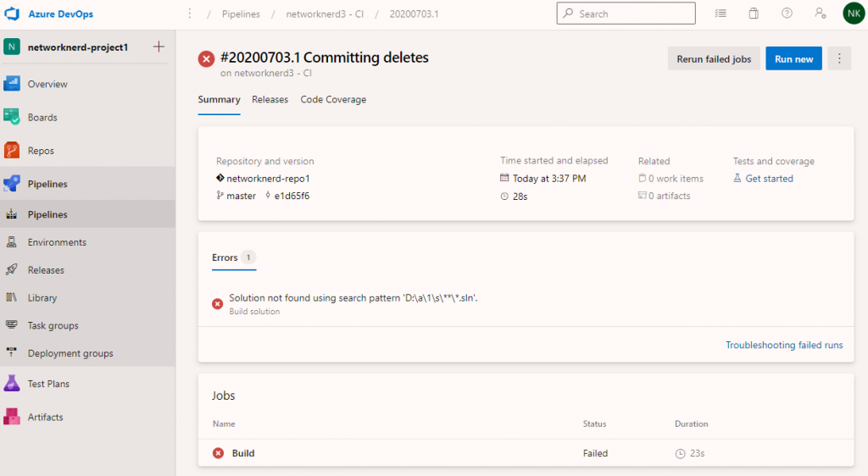Click the 20200703.1 breadcrumb

(x=414, y=14)
